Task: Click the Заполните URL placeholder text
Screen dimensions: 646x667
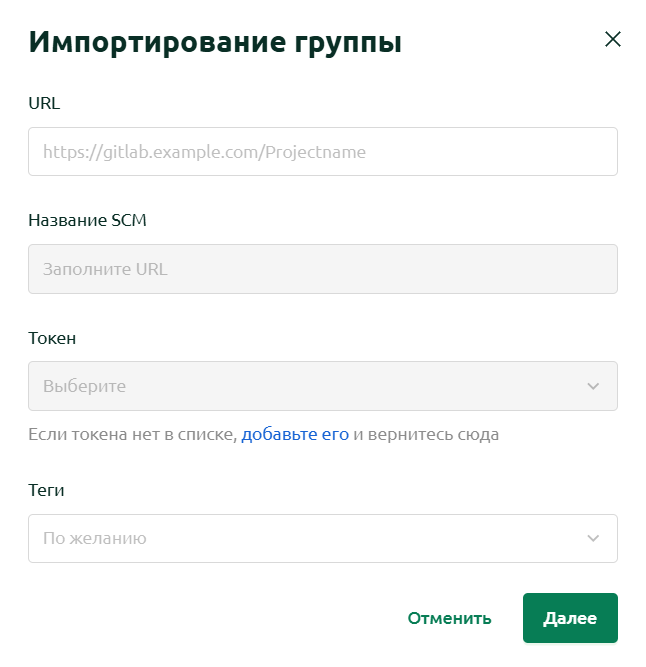Action: [x=105, y=269]
